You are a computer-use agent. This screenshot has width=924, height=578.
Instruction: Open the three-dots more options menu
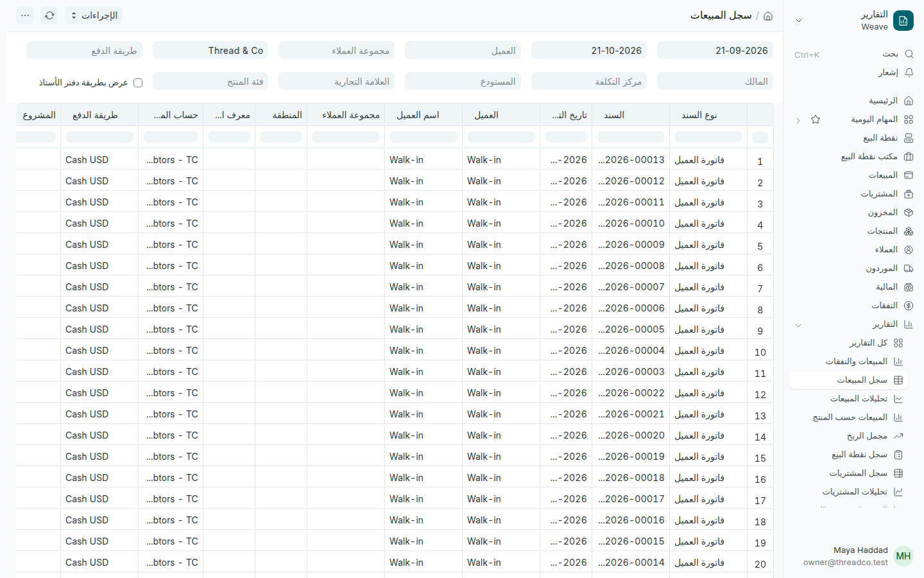pyautogui.click(x=25, y=15)
